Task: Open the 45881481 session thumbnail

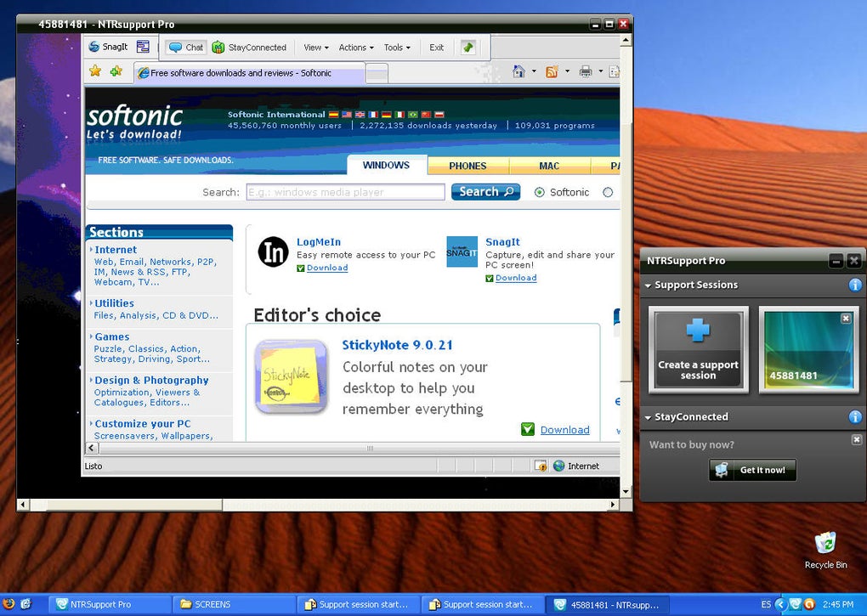Action: pyautogui.click(x=808, y=350)
